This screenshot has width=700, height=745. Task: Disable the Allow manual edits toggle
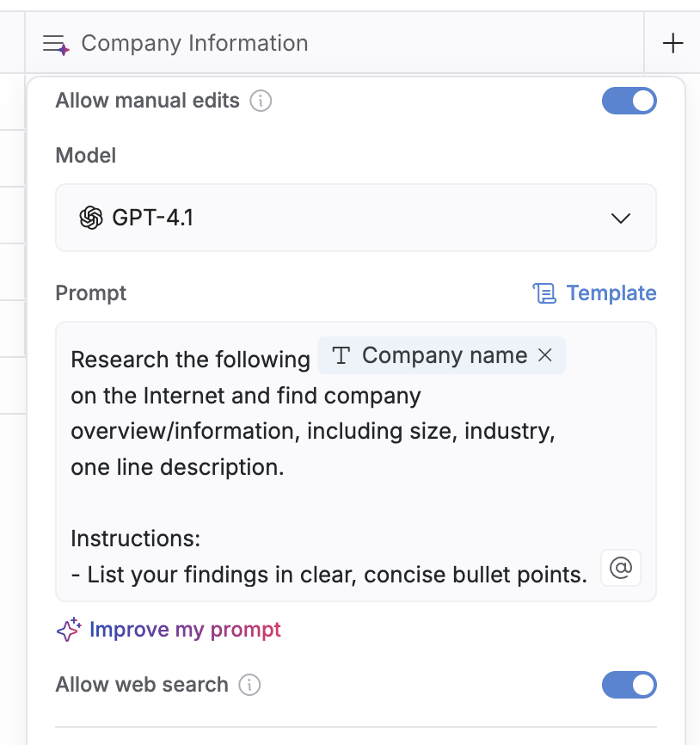click(x=629, y=101)
